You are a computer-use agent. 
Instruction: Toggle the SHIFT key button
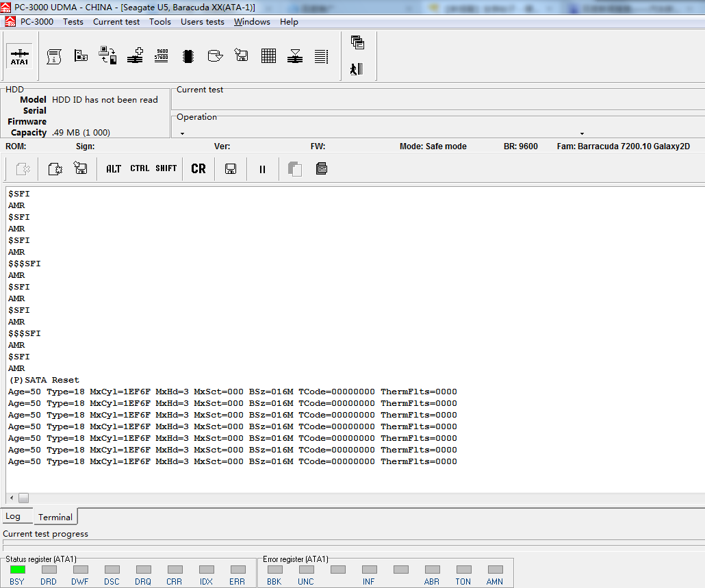click(166, 168)
